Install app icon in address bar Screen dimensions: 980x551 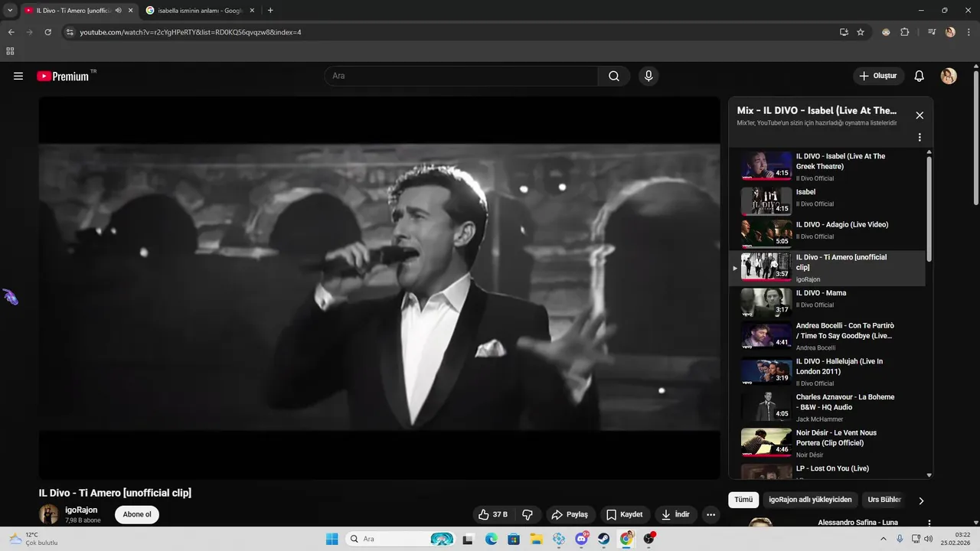point(844,32)
